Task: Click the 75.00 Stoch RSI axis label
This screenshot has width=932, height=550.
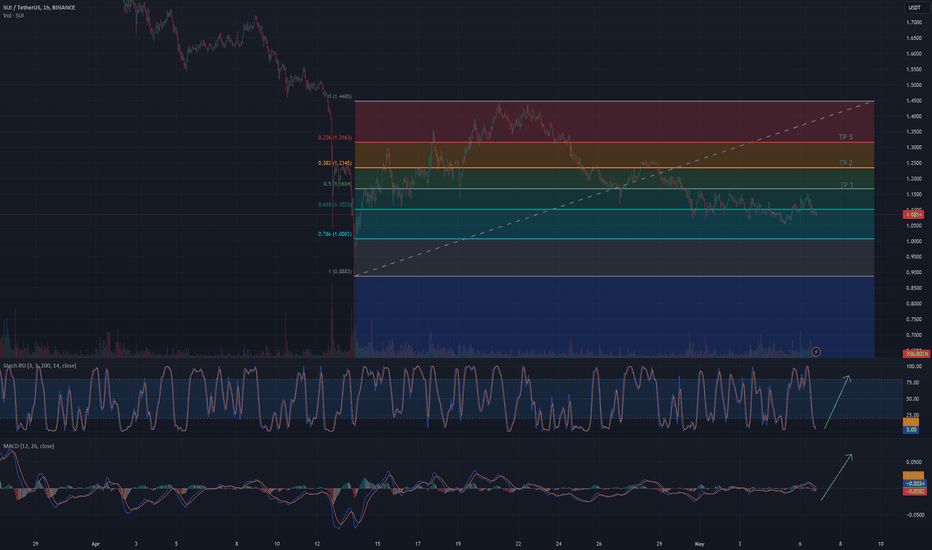Action: (x=913, y=382)
